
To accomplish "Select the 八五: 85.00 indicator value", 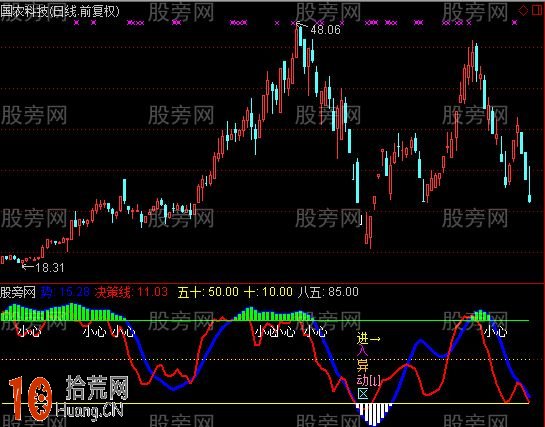I will pos(328,292).
